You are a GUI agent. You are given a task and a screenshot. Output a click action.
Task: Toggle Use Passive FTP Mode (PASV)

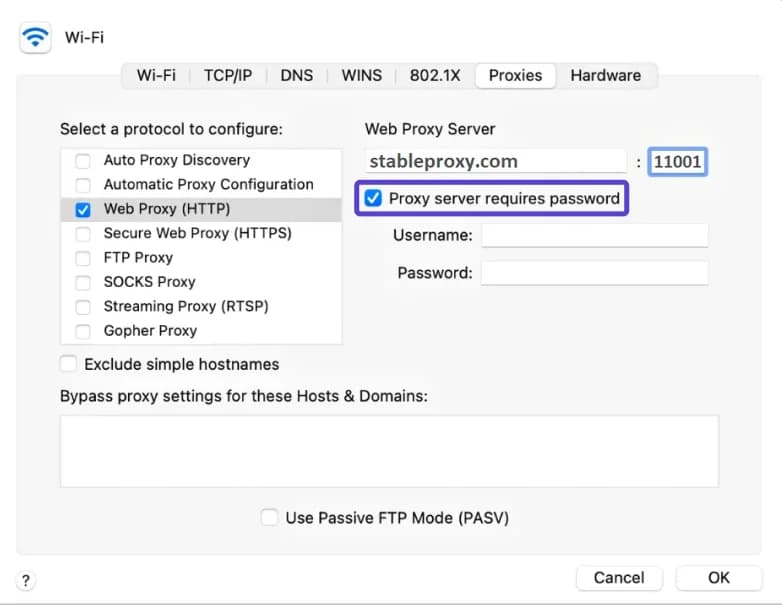pyautogui.click(x=269, y=518)
